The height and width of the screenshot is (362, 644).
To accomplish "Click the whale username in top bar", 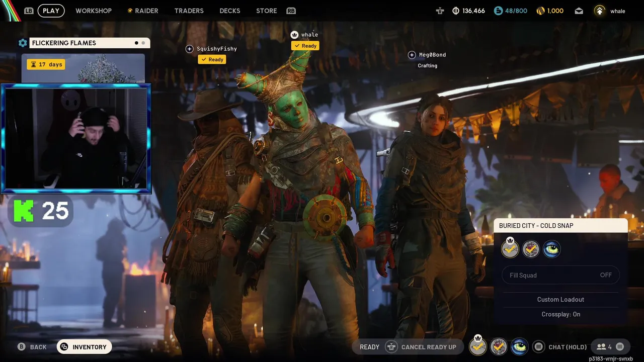I will tap(617, 11).
